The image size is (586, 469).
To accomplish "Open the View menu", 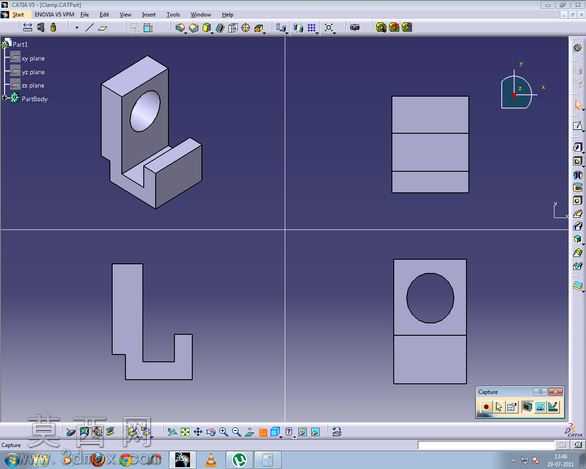I will [x=125, y=15].
